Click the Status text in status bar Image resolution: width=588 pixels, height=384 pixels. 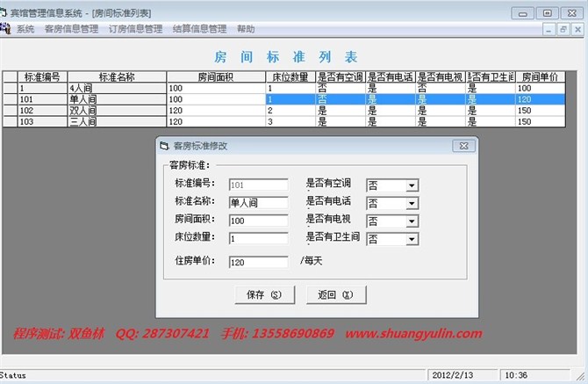[x=13, y=375]
